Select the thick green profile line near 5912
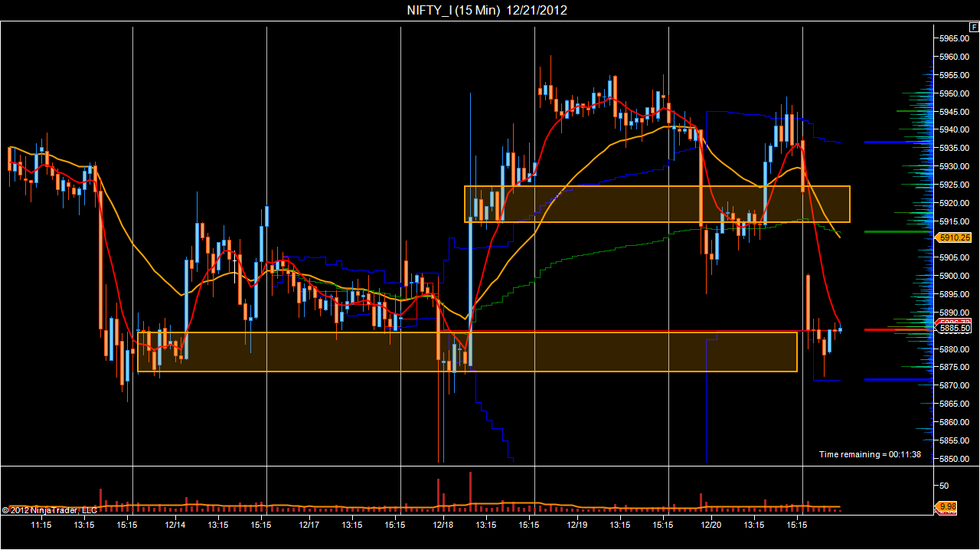The width and height of the screenshot is (980, 550). [x=899, y=231]
